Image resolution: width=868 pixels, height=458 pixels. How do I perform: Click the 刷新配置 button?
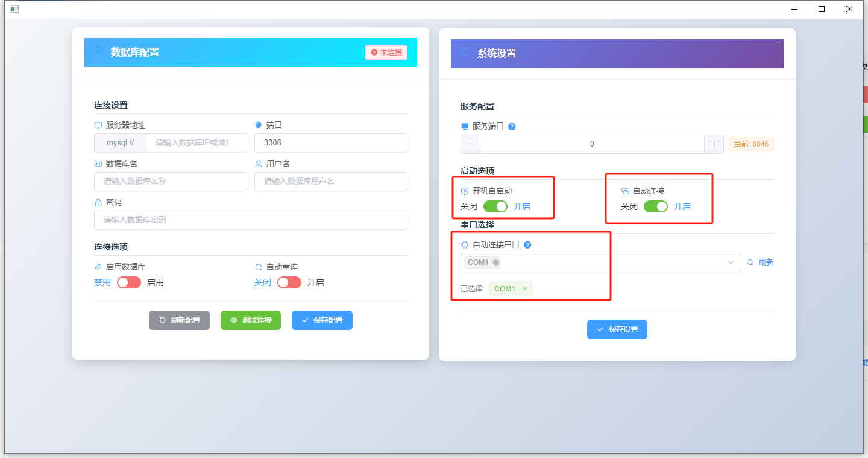[179, 320]
